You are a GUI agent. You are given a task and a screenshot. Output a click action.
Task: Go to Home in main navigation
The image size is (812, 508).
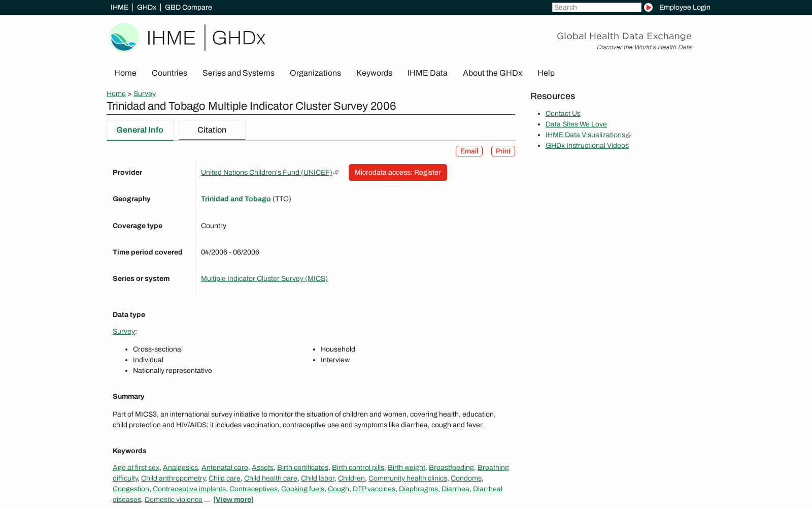pos(125,73)
